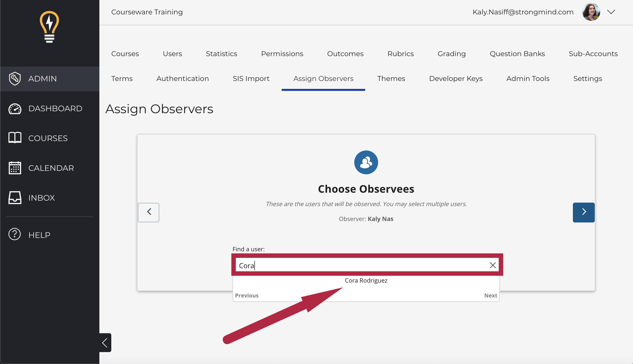
Task: Click the Assign Observers page heading
Action: [x=159, y=109]
